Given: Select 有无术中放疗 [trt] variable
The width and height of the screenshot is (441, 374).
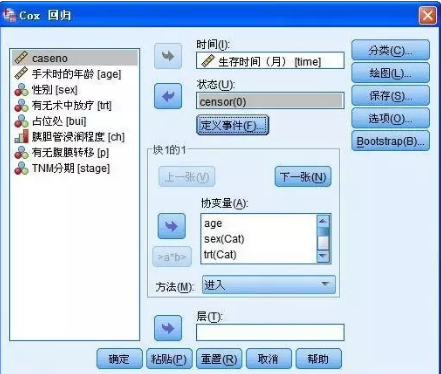Looking at the screenshot, I should [x=75, y=105].
